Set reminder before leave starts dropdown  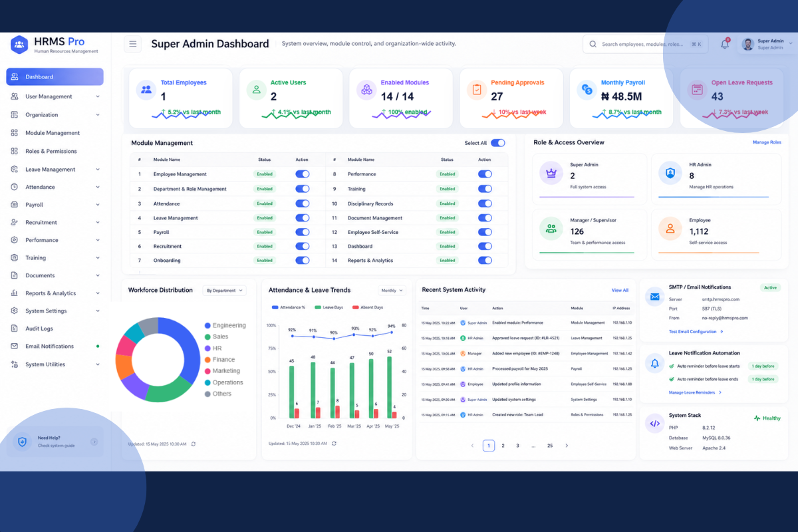(762, 366)
